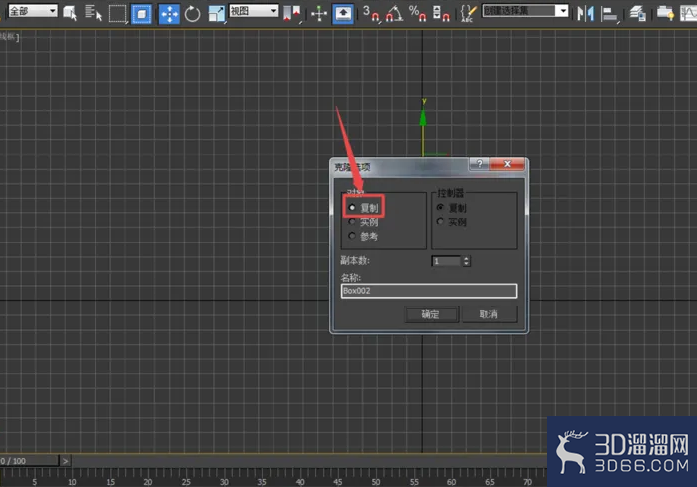Select the 参考 radio option
This screenshot has height=487, width=697.
point(352,236)
